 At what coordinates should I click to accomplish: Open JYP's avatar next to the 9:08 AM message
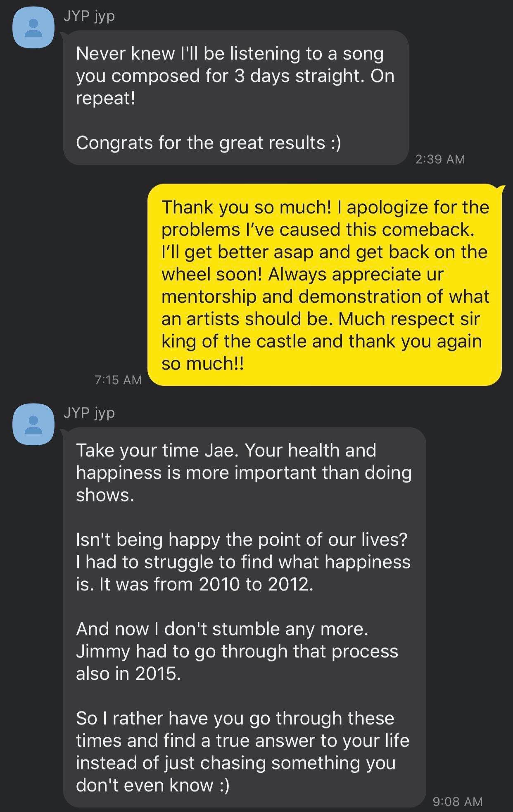pos(33,424)
